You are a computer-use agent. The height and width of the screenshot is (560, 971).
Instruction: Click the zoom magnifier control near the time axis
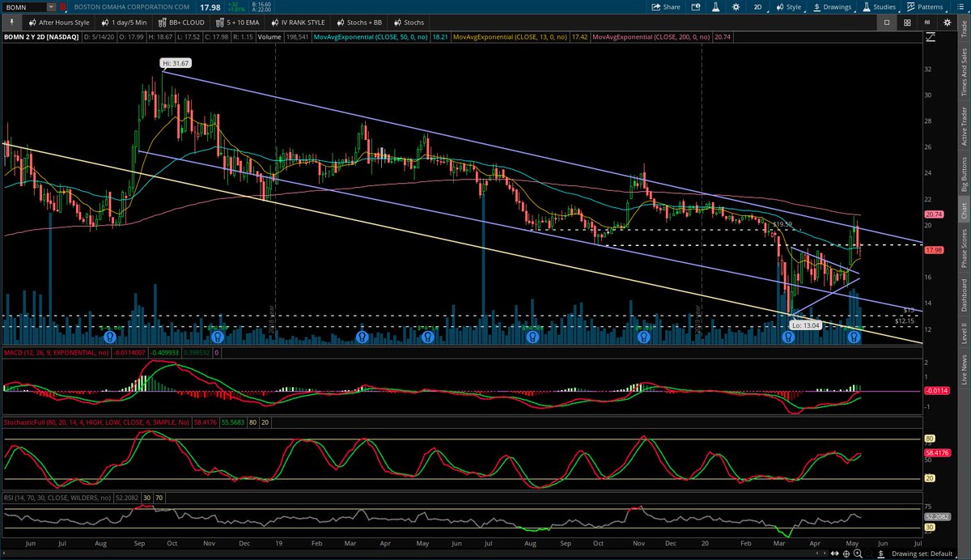(858, 554)
